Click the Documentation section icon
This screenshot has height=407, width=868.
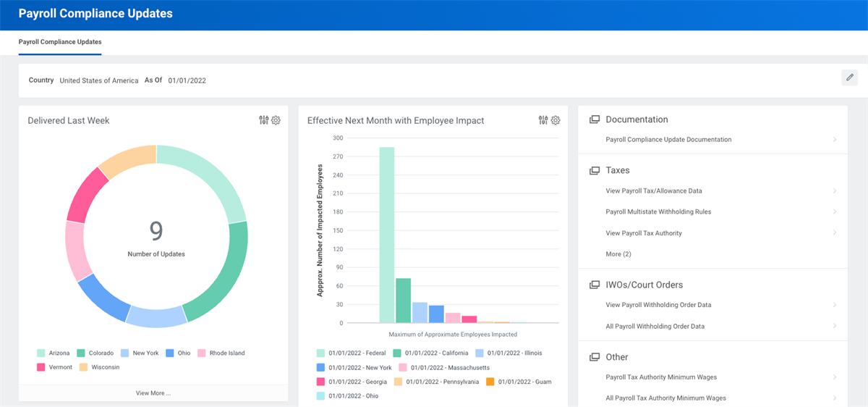(x=595, y=119)
